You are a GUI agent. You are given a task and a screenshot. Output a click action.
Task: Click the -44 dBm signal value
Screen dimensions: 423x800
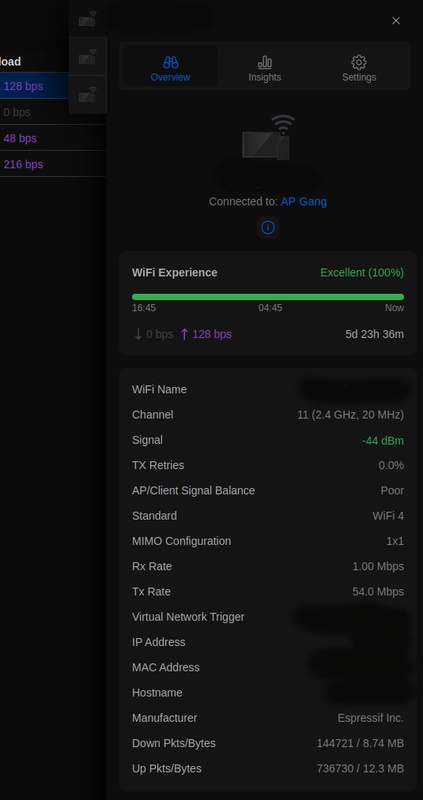(x=383, y=440)
